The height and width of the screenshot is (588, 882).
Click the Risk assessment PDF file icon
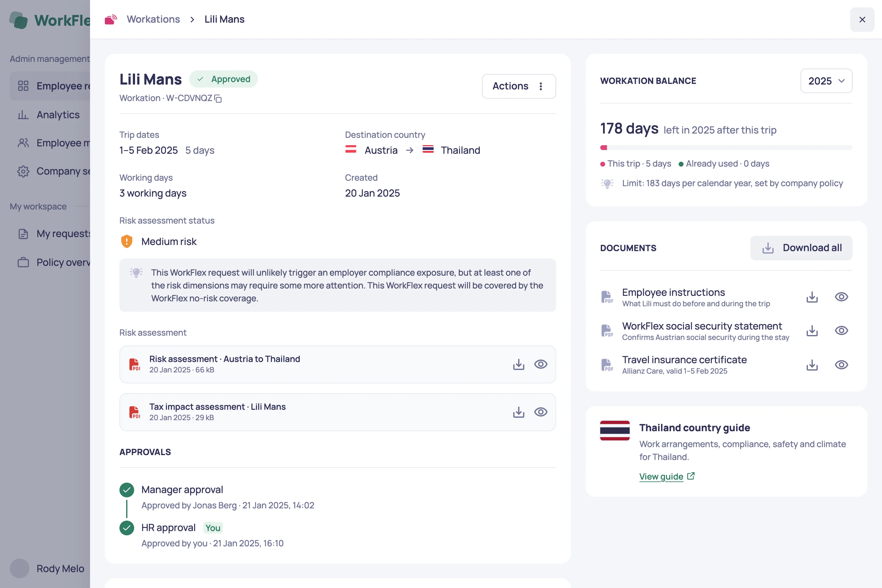pos(134,364)
